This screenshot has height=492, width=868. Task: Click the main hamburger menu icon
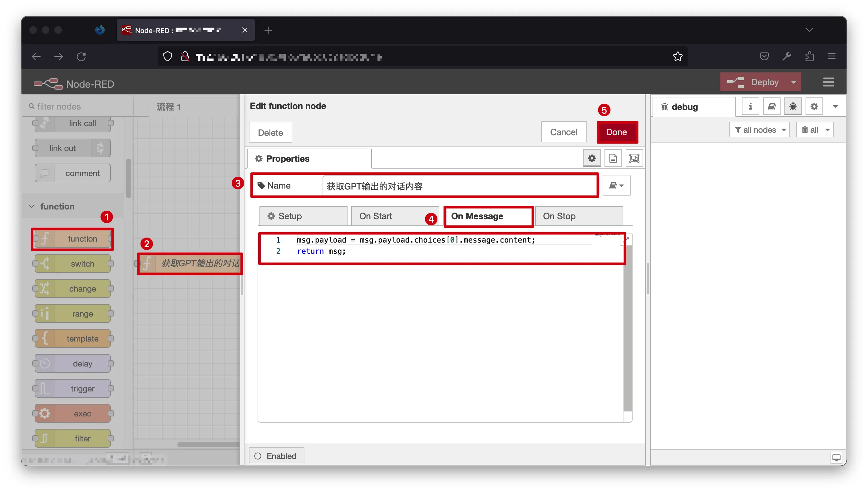(x=828, y=82)
